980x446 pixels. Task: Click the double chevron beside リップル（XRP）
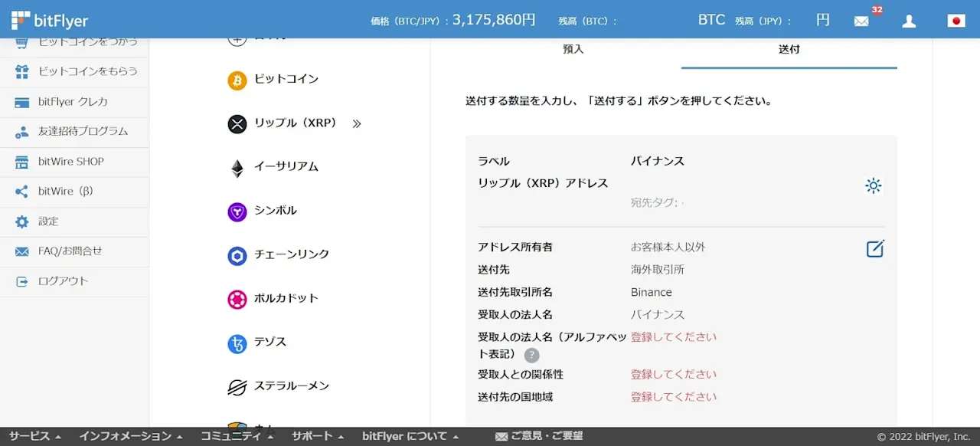356,123
